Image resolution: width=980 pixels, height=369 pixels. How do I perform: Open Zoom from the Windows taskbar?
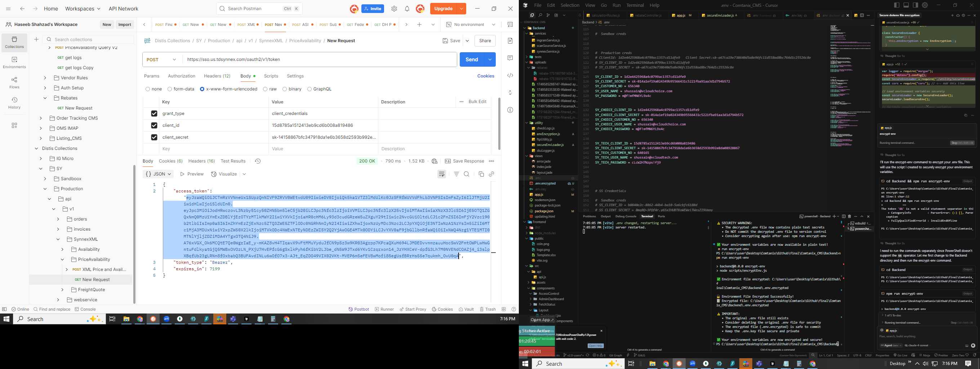pyautogui.click(x=166, y=319)
